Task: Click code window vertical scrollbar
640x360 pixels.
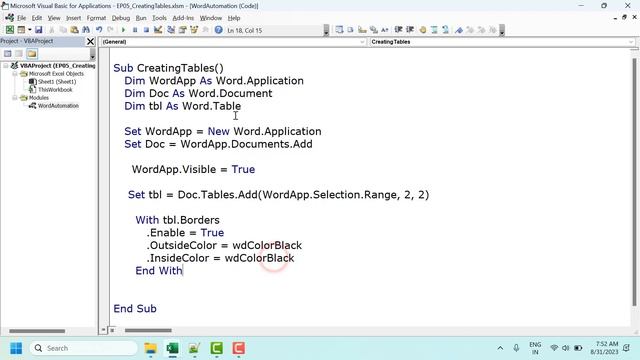Action: coord(634,182)
